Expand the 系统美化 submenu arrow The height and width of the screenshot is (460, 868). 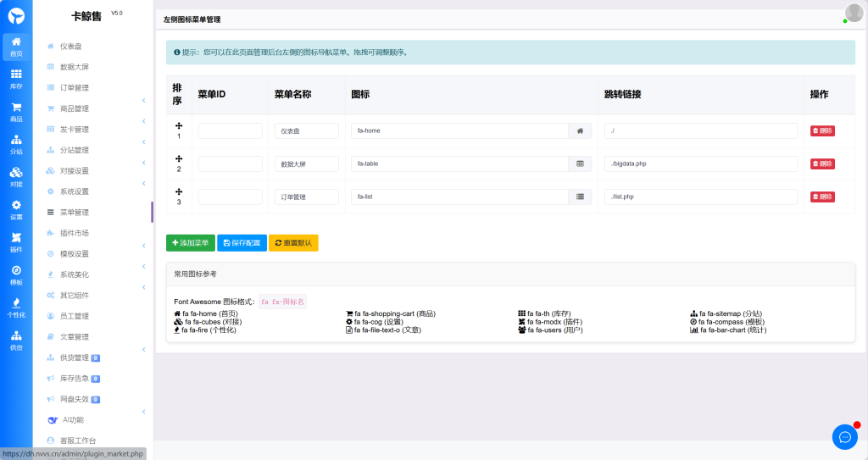tap(143, 267)
